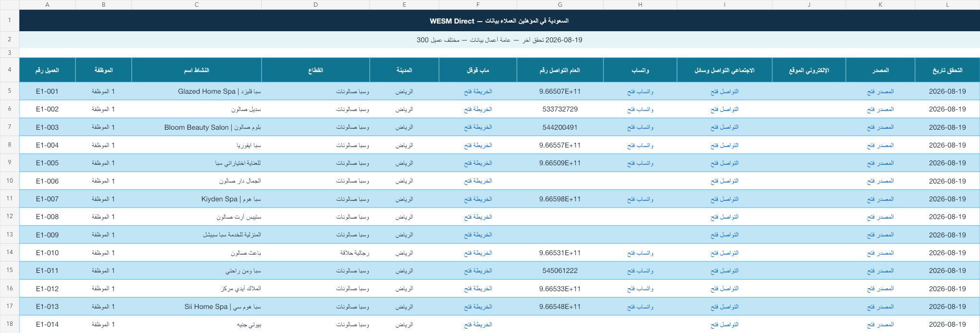
Task: Open the source link for row E1-004
Action: click(880, 145)
